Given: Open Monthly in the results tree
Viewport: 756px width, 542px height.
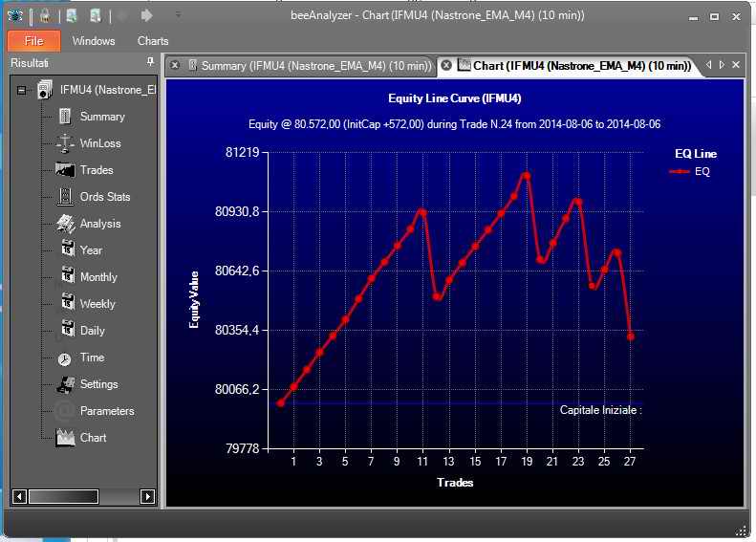Looking at the screenshot, I should coord(98,277).
